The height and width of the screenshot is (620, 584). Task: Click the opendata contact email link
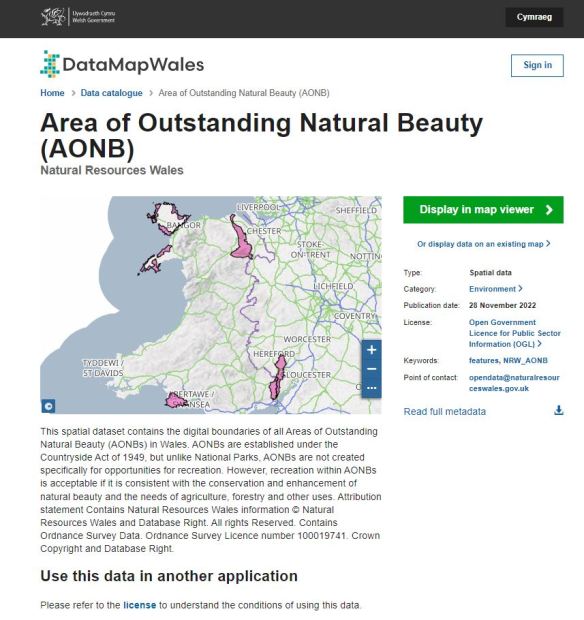pos(514,383)
